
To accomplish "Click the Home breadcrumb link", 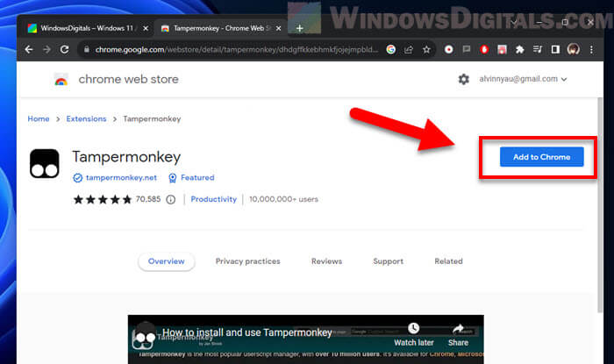I will [x=39, y=118].
